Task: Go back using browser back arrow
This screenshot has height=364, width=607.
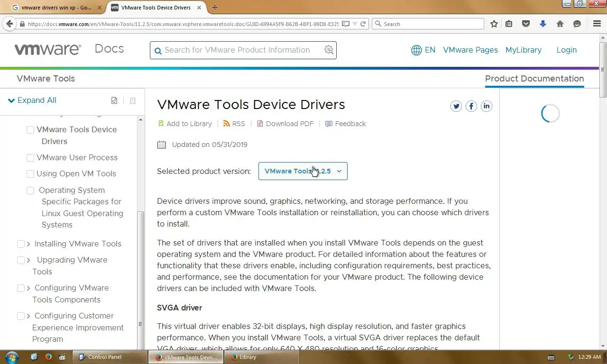Action: [9, 24]
